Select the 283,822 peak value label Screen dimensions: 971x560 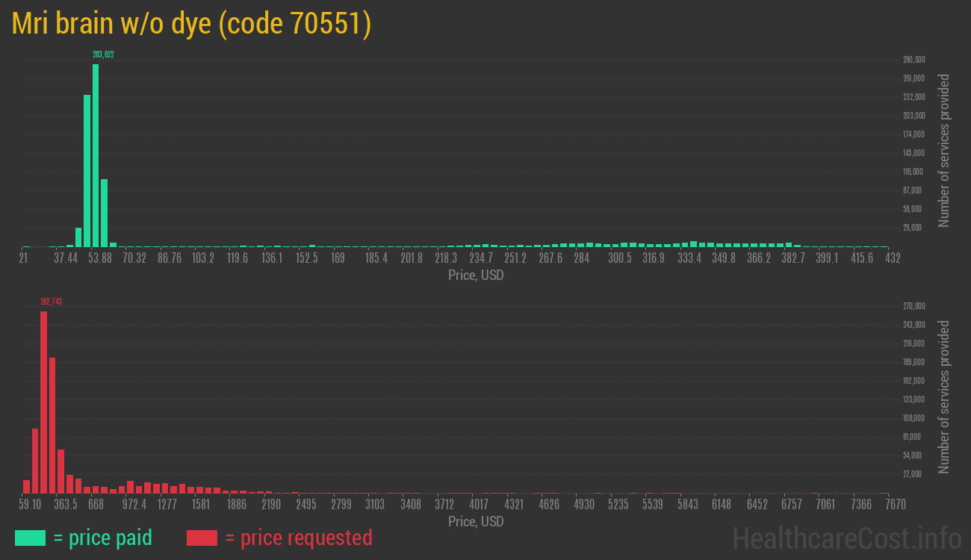[x=103, y=55]
